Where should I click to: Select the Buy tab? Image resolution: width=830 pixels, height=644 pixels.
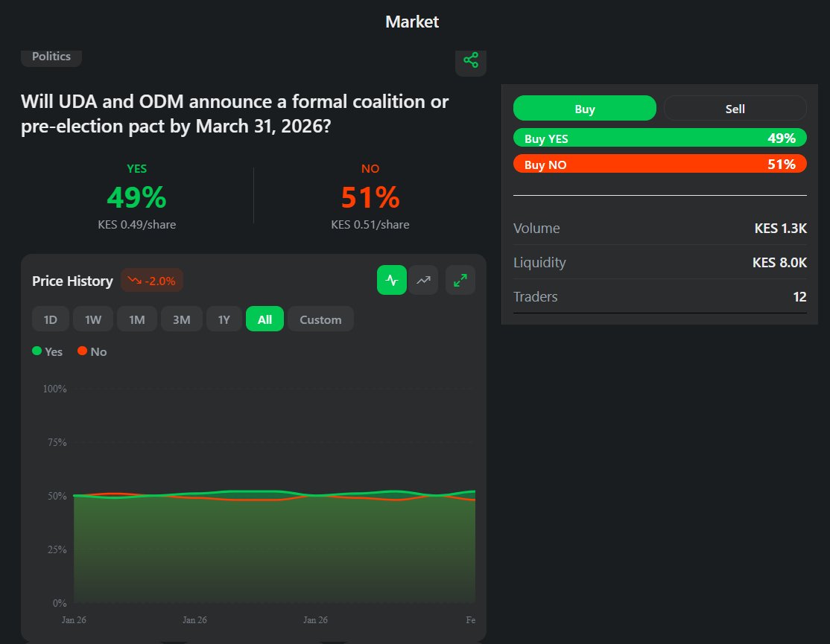[x=584, y=109]
